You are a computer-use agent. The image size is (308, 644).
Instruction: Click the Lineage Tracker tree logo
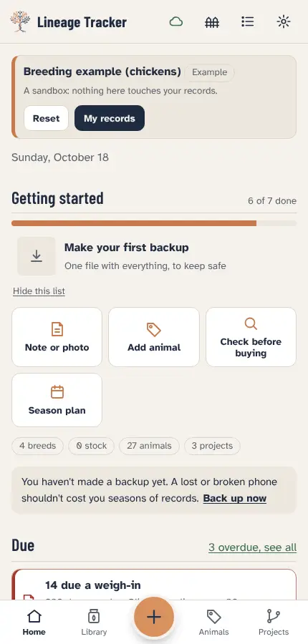pyautogui.click(x=20, y=21)
